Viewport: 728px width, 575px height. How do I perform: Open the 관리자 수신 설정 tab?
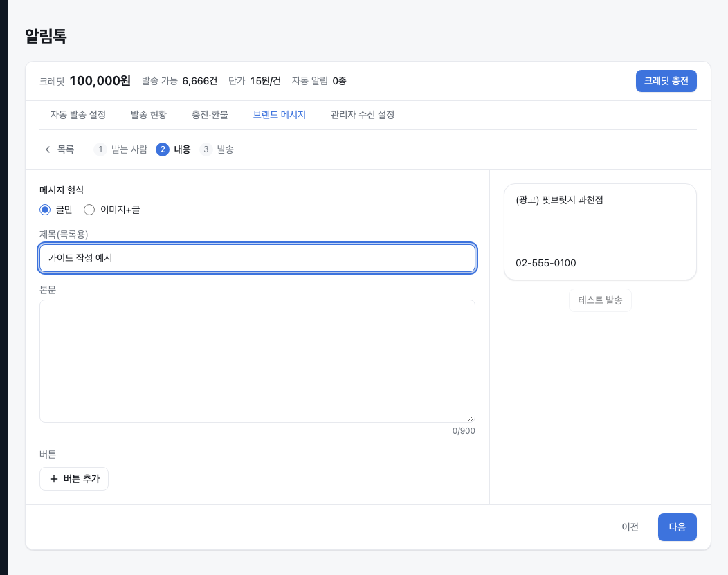362,115
